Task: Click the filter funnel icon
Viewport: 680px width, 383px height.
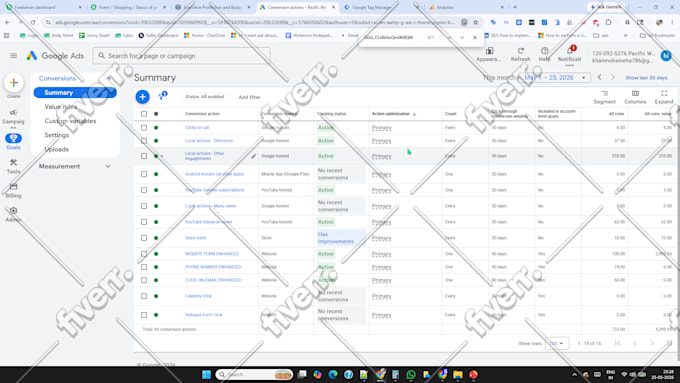Action: point(163,96)
